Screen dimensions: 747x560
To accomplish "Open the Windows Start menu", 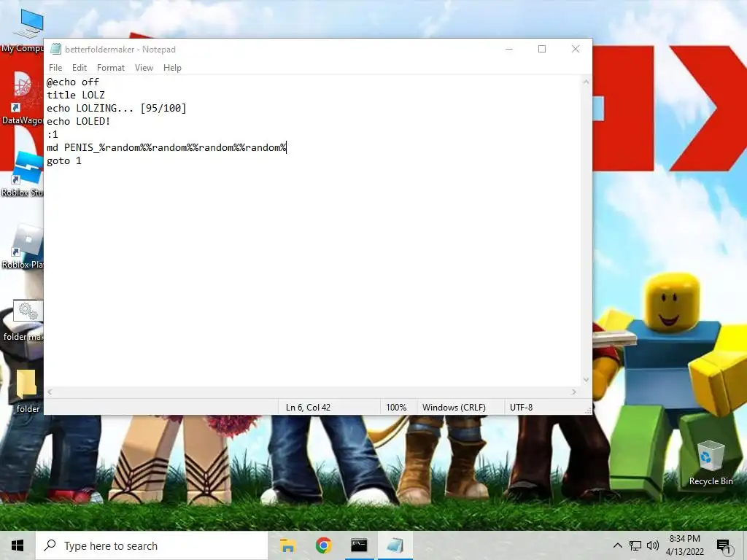I will pyautogui.click(x=18, y=545).
